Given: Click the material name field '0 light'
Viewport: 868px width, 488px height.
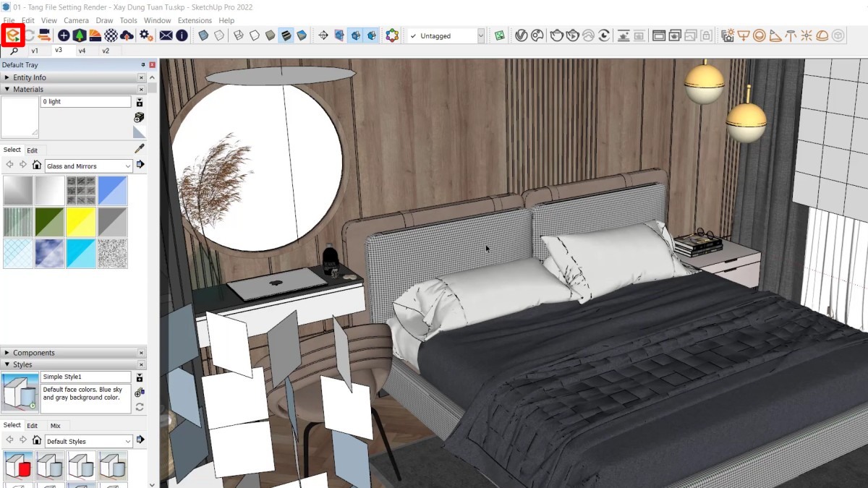Looking at the screenshot, I should coord(85,102).
